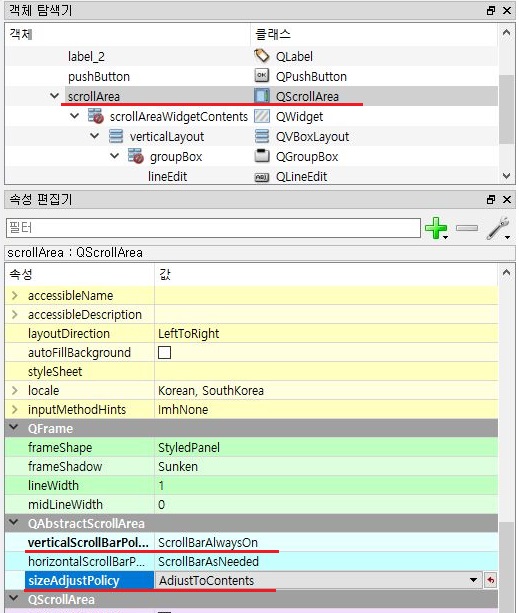Collapse the scrollArea tree node
The image size is (519, 613).
point(55,96)
